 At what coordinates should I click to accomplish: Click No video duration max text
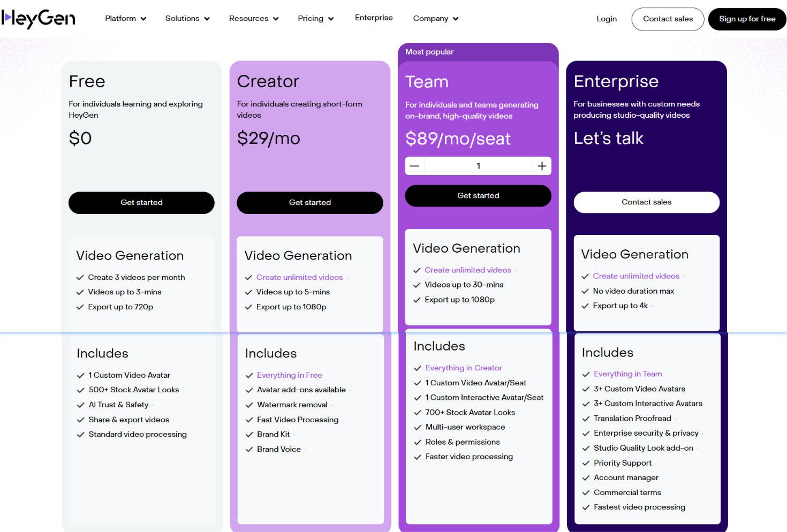[633, 291]
